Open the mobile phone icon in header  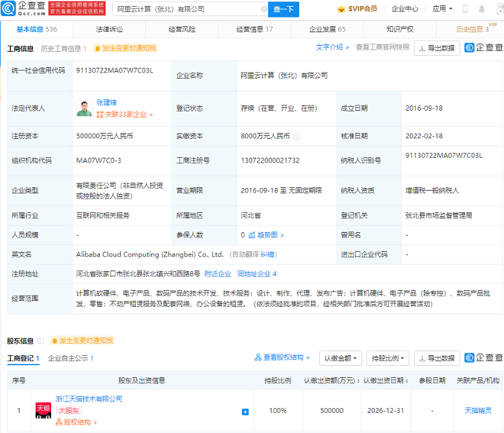465,9
